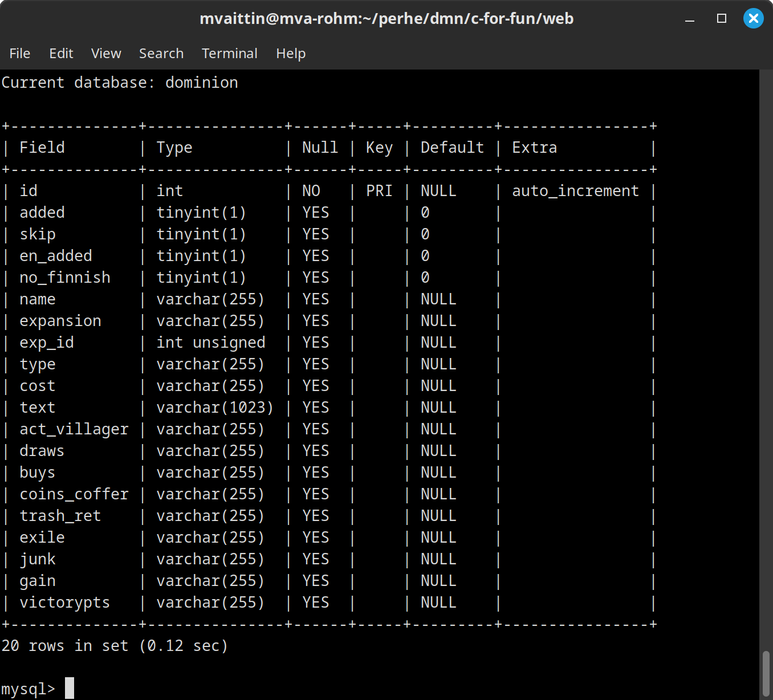The image size is (773, 700).
Task: Click the window title bar text
Action: coord(386,19)
